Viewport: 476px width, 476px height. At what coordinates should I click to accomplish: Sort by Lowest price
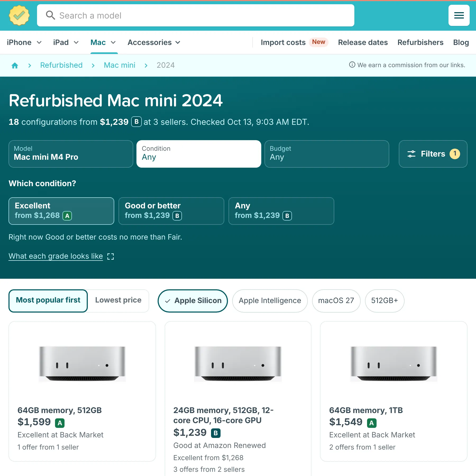coord(118,301)
